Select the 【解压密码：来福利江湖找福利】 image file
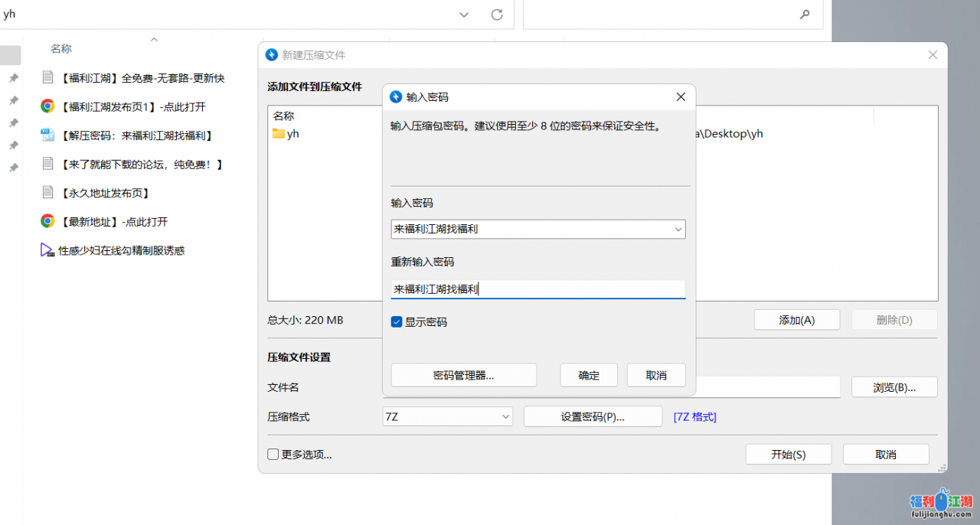 pos(136,135)
